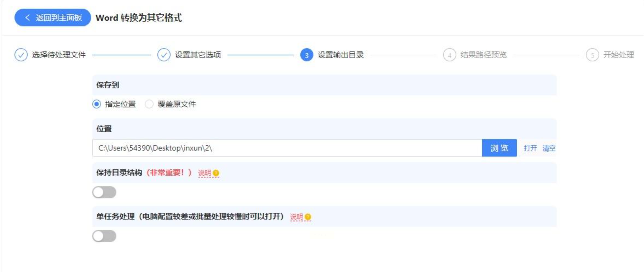Click the 打开 link next to browse
Viewport: 644px width, 272px height.
pos(530,148)
